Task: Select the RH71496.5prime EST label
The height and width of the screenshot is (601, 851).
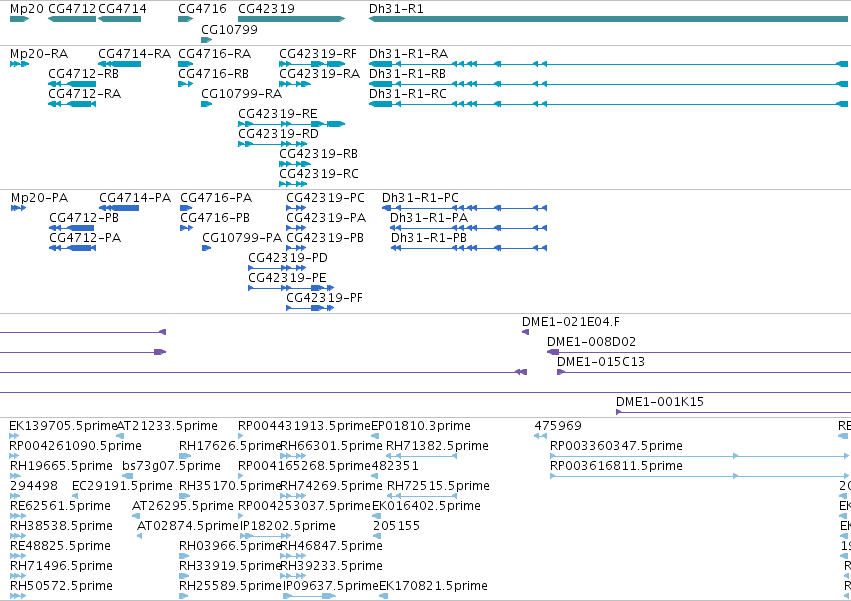Action: 61,566
